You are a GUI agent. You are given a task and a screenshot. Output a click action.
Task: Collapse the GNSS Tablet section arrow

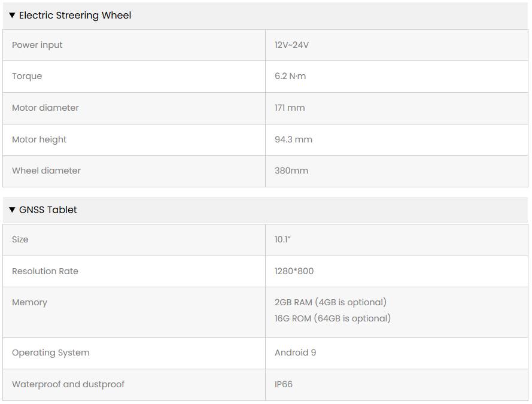12,210
